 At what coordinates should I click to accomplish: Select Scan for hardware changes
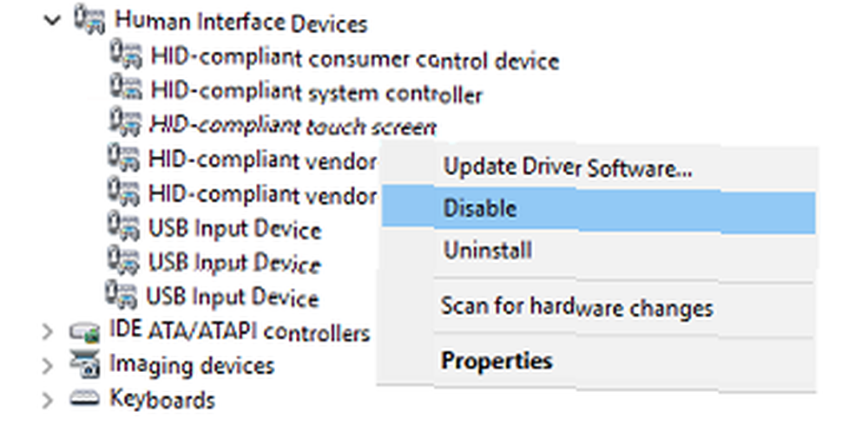pyautogui.click(x=598, y=308)
